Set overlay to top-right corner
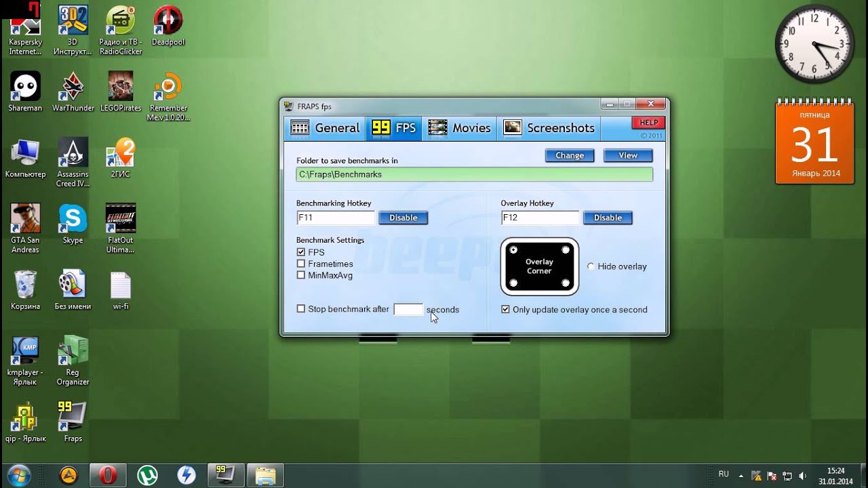This screenshot has width=868, height=488. pos(566,251)
